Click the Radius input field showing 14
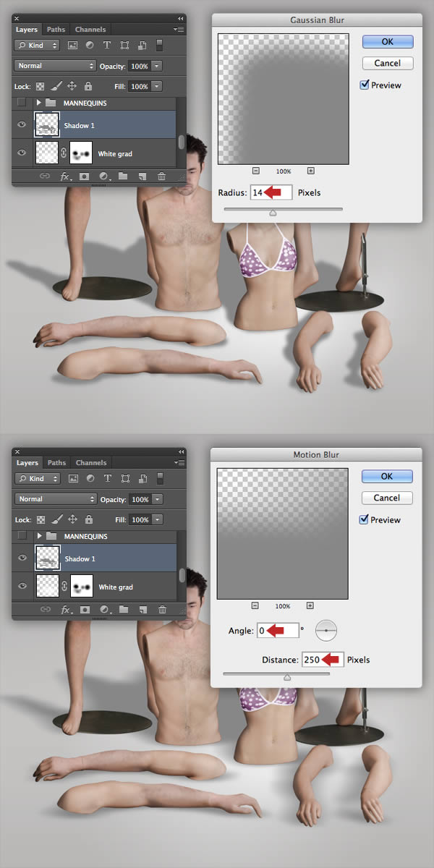Screen dimensions: 434x868 pyautogui.click(x=271, y=192)
